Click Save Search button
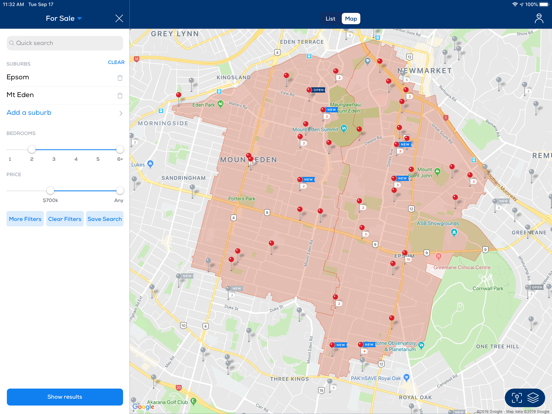 (105, 219)
